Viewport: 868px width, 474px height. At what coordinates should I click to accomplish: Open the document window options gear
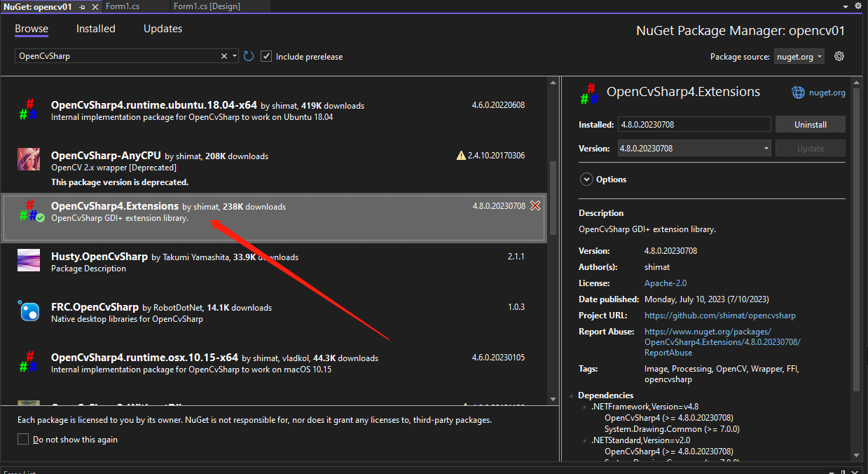[859, 6]
